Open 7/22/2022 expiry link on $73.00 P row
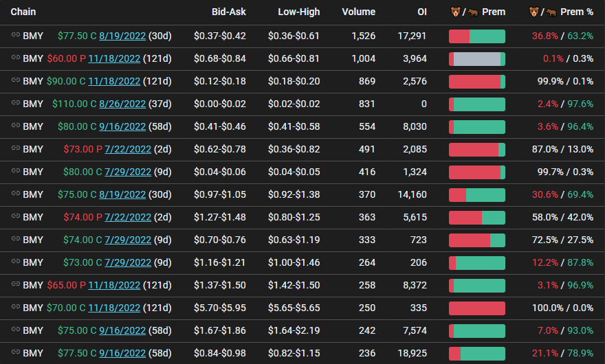Image resolution: width=605 pixels, height=364 pixels. coord(128,149)
